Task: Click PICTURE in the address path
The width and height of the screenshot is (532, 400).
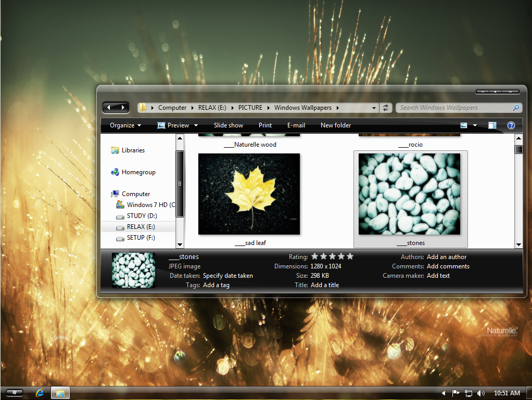Action: [x=250, y=108]
